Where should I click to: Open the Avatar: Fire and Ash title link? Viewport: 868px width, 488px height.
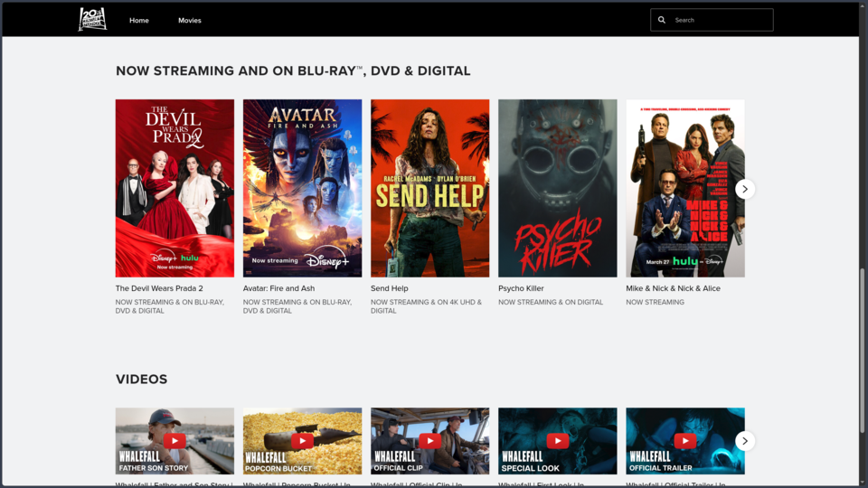coord(278,288)
